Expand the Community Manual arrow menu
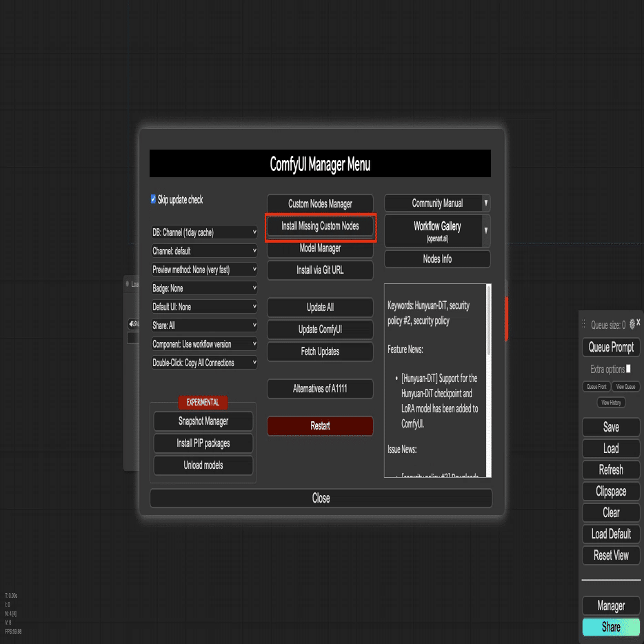This screenshot has width=644, height=644. coord(486,203)
